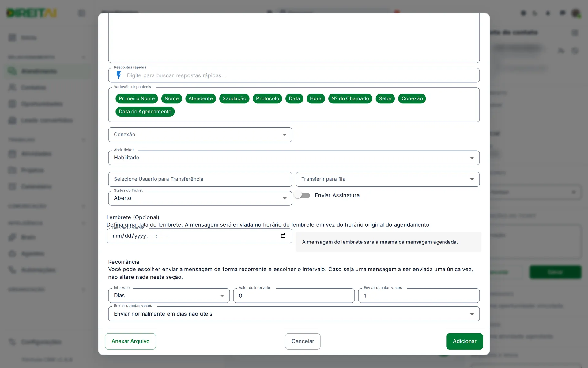Click the Valor do Intervalo field

pos(294,296)
